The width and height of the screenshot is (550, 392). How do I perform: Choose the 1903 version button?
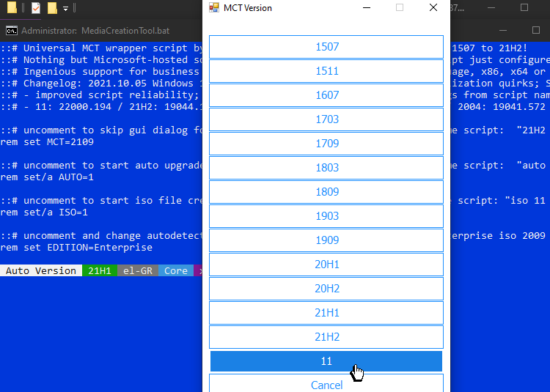(326, 216)
